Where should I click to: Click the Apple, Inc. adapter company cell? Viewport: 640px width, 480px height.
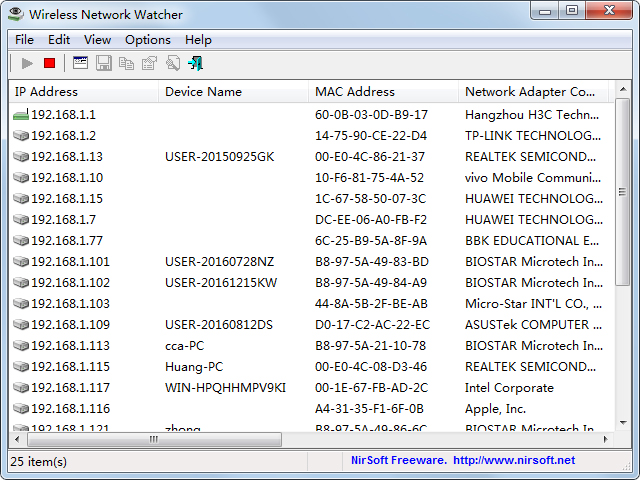pyautogui.click(x=496, y=409)
